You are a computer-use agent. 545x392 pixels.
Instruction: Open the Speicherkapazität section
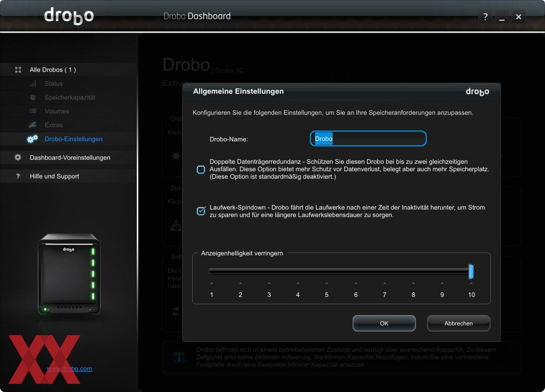coord(70,97)
